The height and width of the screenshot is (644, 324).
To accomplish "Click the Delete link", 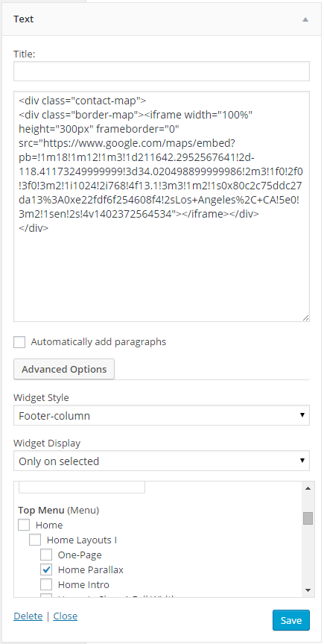I will (28, 616).
